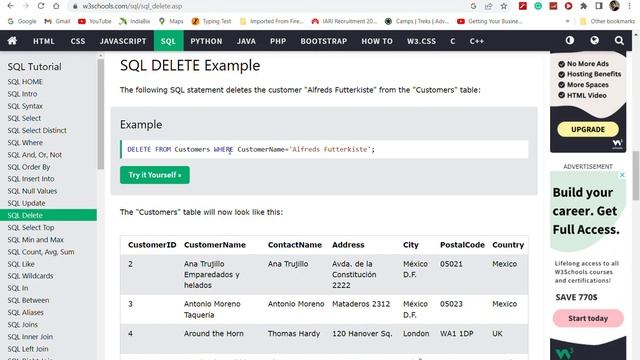Open the browser three-dot menu
This screenshot has width=640, height=360.
(629, 6)
